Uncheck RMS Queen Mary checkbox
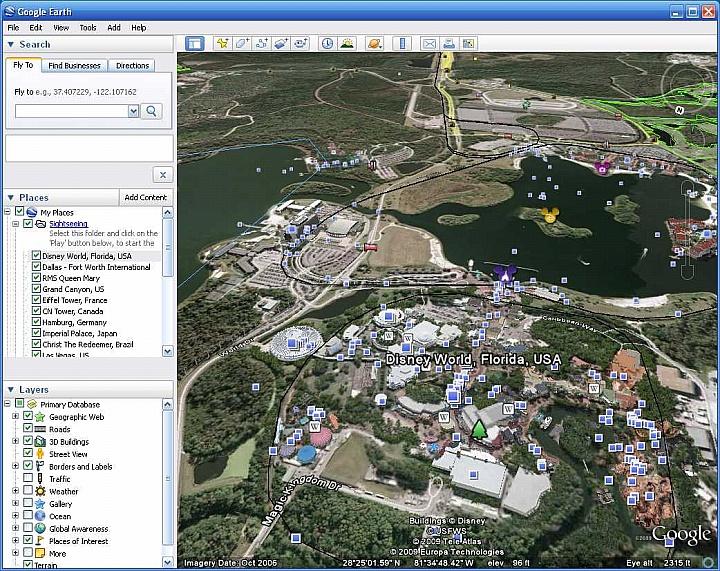Image resolution: width=720 pixels, height=571 pixels. point(36,277)
